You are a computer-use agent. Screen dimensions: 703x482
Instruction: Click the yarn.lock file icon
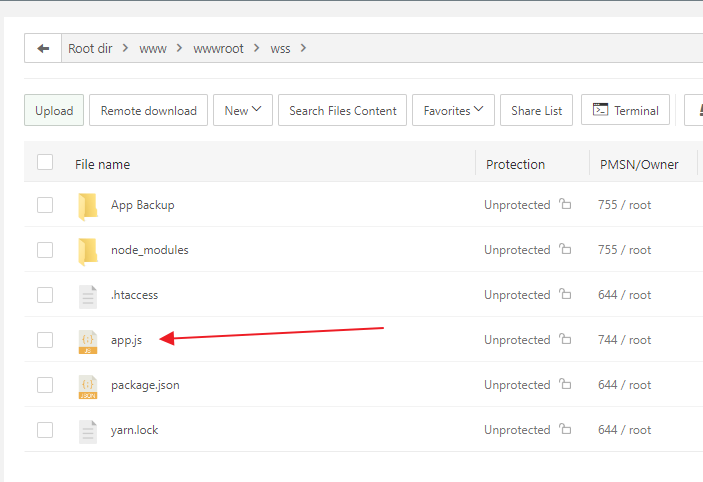88,431
